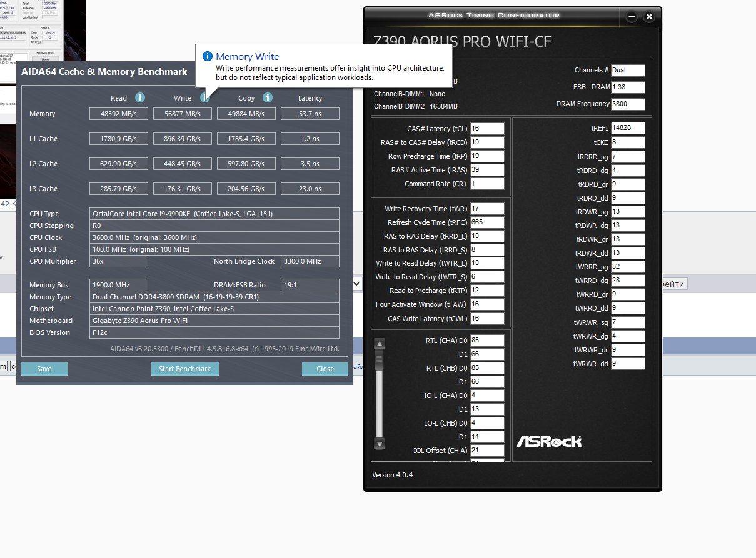
Task: Click the BIOS Version value F12c
Action: (x=214, y=332)
